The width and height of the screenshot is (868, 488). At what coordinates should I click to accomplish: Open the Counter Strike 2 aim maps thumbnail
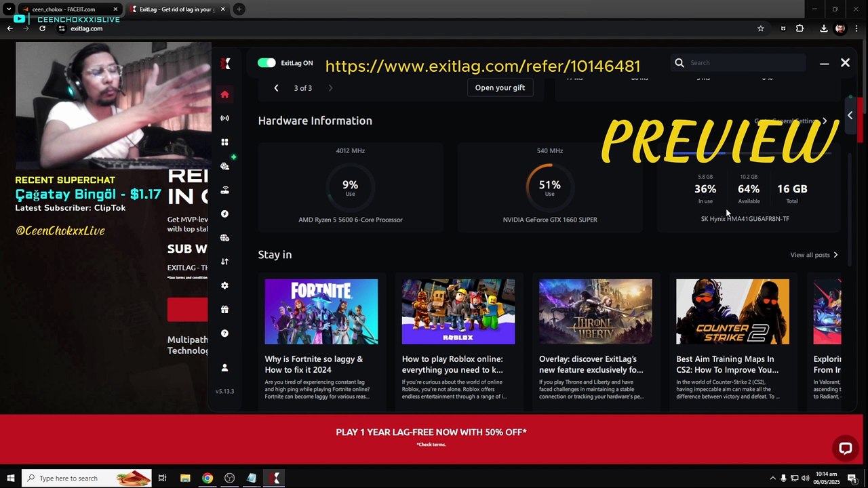pyautogui.click(x=732, y=312)
